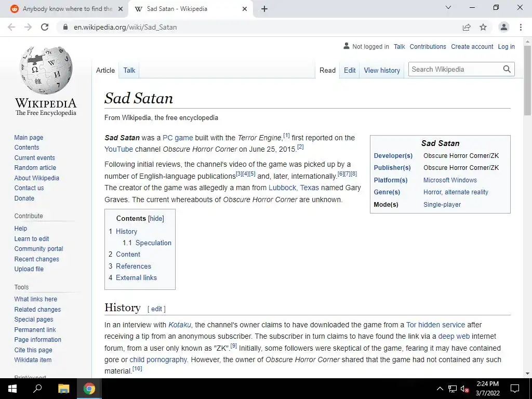Hide the Contents box

tap(156, 219)
